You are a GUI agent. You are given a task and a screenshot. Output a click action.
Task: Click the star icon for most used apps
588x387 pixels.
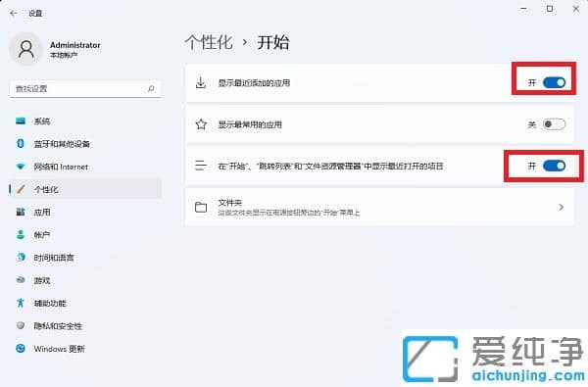tap(201, 124)
